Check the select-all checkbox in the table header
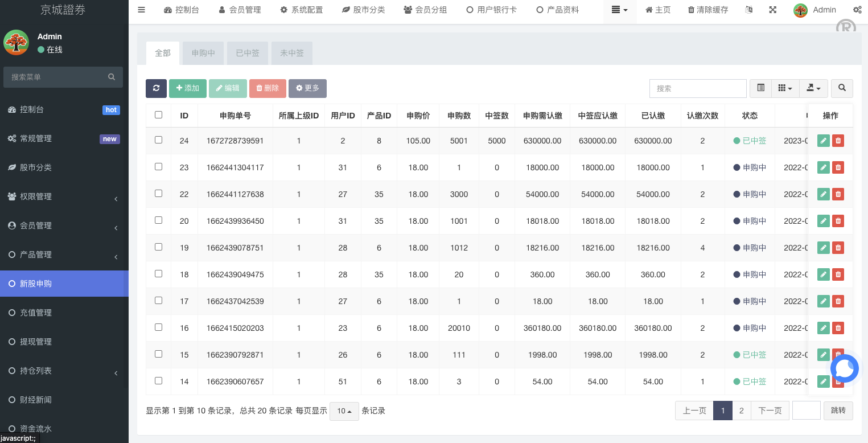 click(x=158, y=115)
